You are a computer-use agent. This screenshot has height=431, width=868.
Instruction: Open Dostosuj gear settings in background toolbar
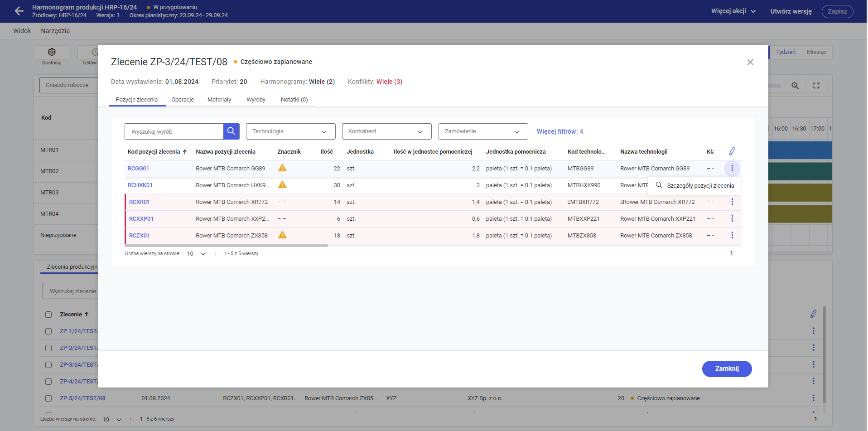(x=52, y=52)
